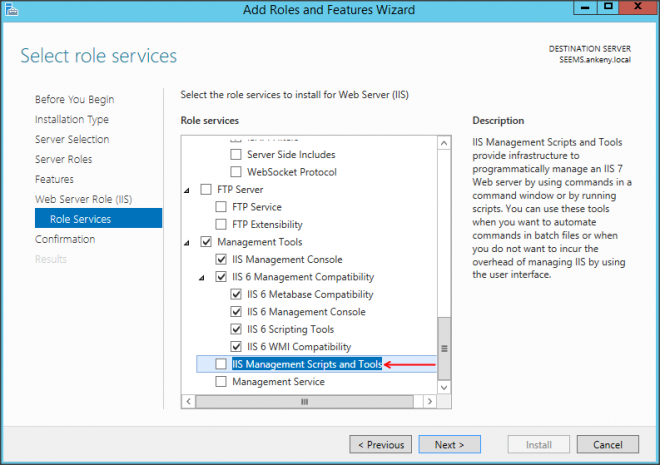Go to Server Roles step
The width and height of the screenshot is (660, 465).
point(65,159)
